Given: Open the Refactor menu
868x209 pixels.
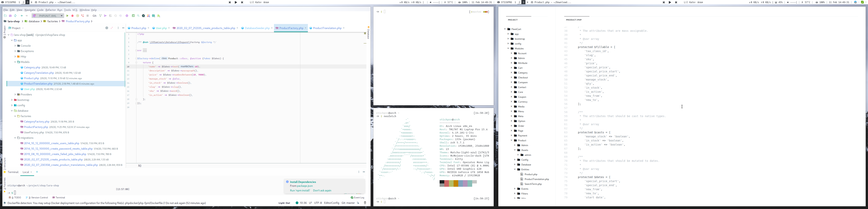Looking at the screenshot, I should [x=51, y=10].
